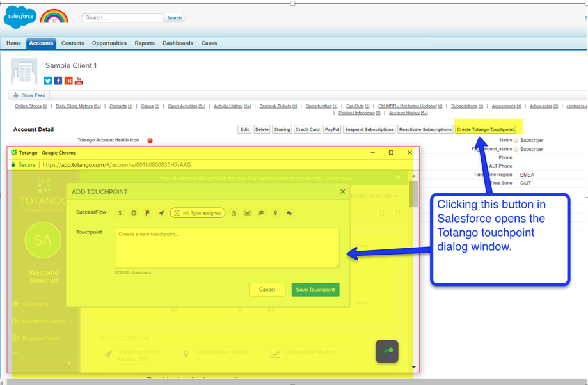Open the Activity History link

pyautogui.click(x=232, y=106)
